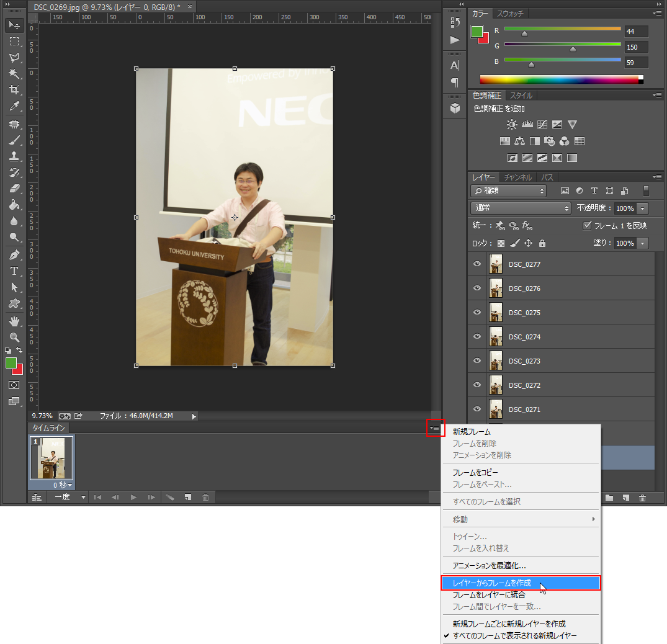Image resolution: width=667 pixels, height=644 pixels.
Task: Hide the DSC_0277 layer
Action: [477, 264]
